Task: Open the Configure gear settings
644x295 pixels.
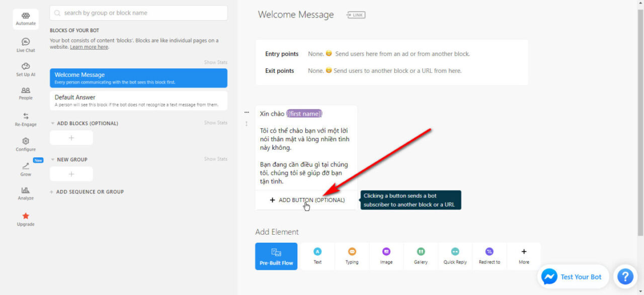Action: (26, 144)
